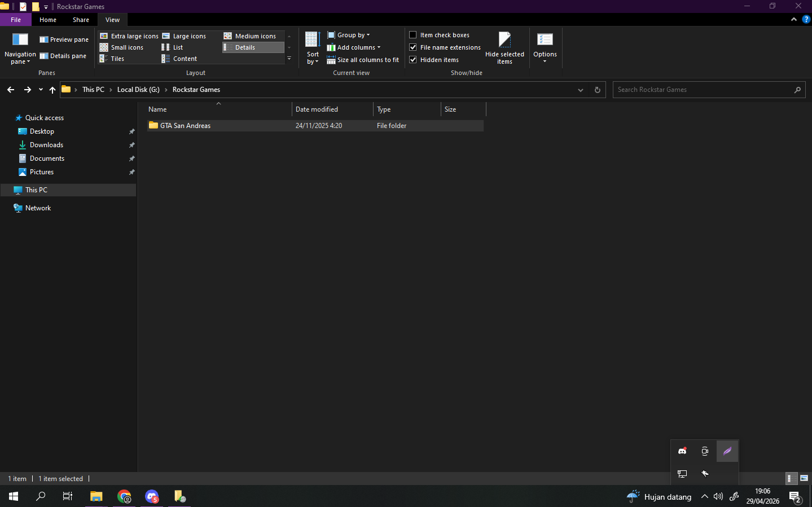Go back to previous folder

click(x=11, y=90)
